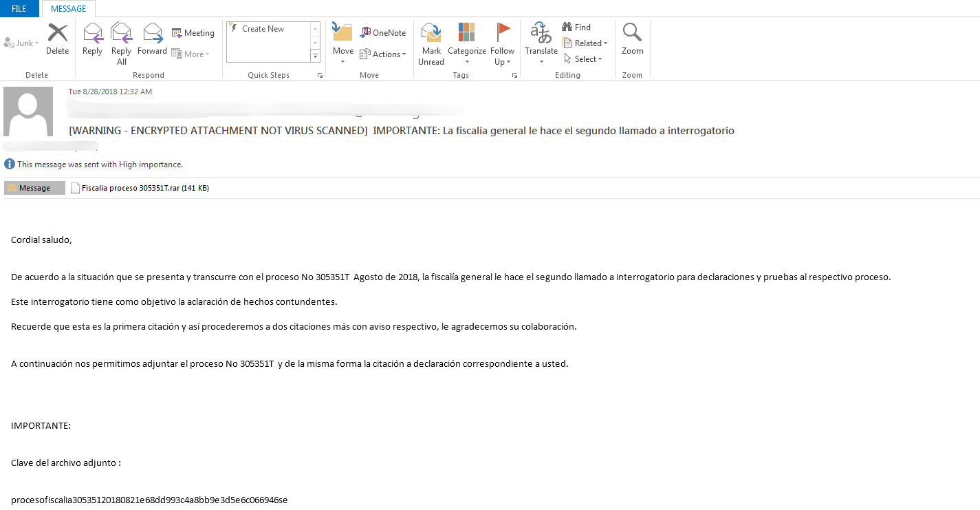
Task: Expand the full Quick Steps gallery
Action: (x=316, y=56)
